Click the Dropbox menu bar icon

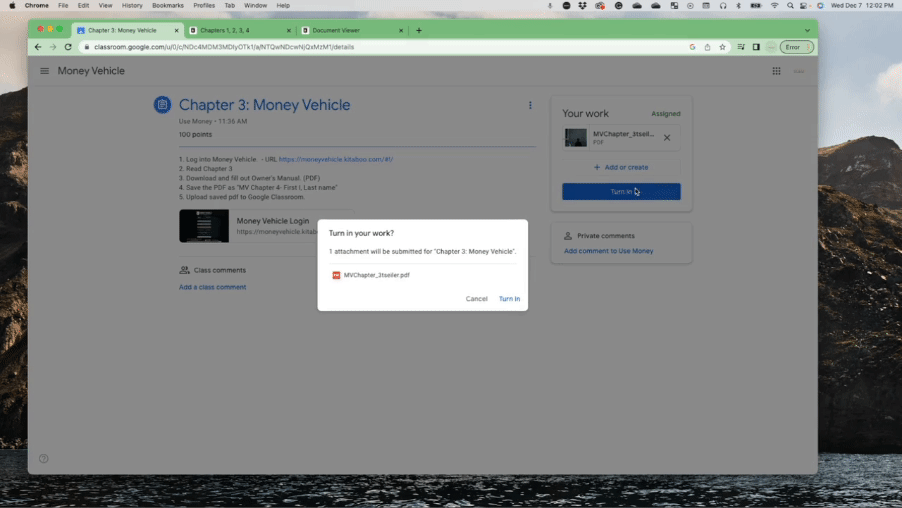click(582, 6)
